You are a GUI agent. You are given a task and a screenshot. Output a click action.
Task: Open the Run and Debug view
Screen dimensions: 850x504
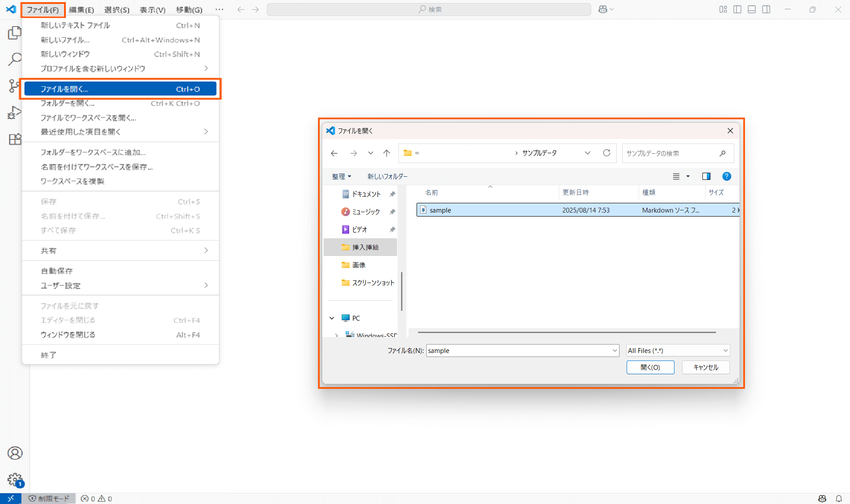(15, 112)
